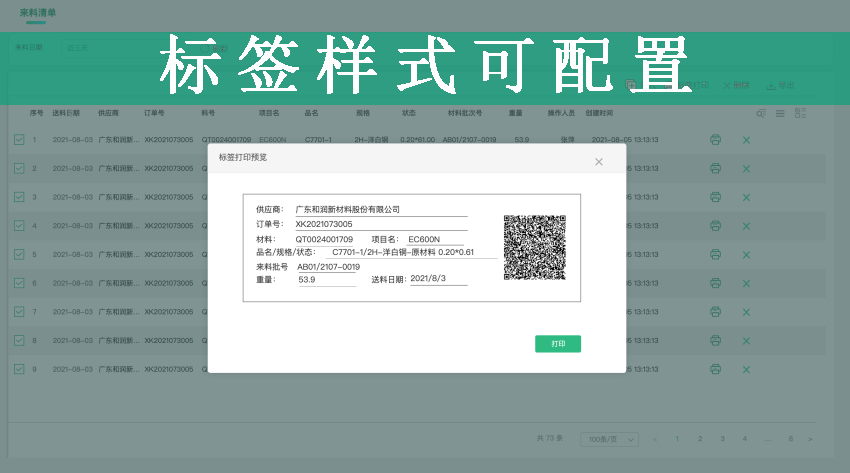This screenshot has width=850, height=473.
Task: Click the print icon in row 1
Action: 715,140
